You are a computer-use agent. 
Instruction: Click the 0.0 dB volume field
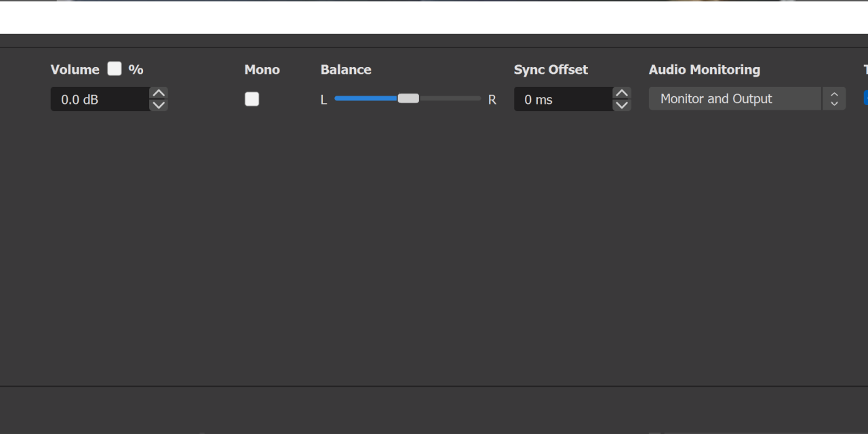coord(99,100)
